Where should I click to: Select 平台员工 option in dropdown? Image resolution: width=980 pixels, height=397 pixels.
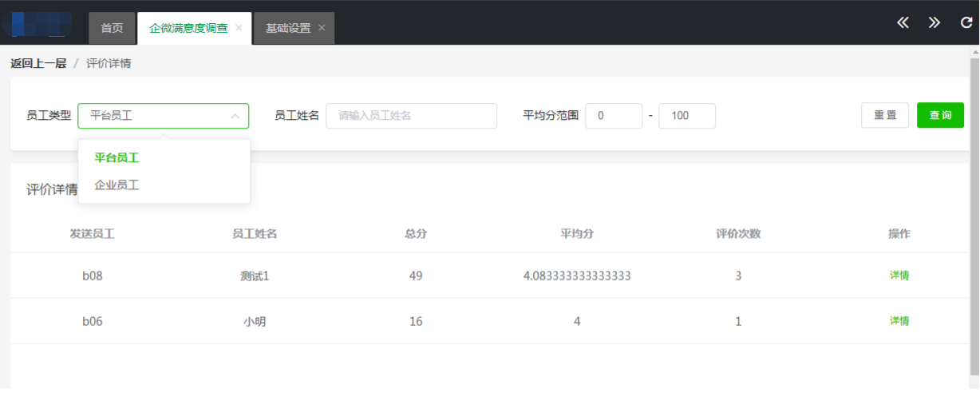(117, 158)
